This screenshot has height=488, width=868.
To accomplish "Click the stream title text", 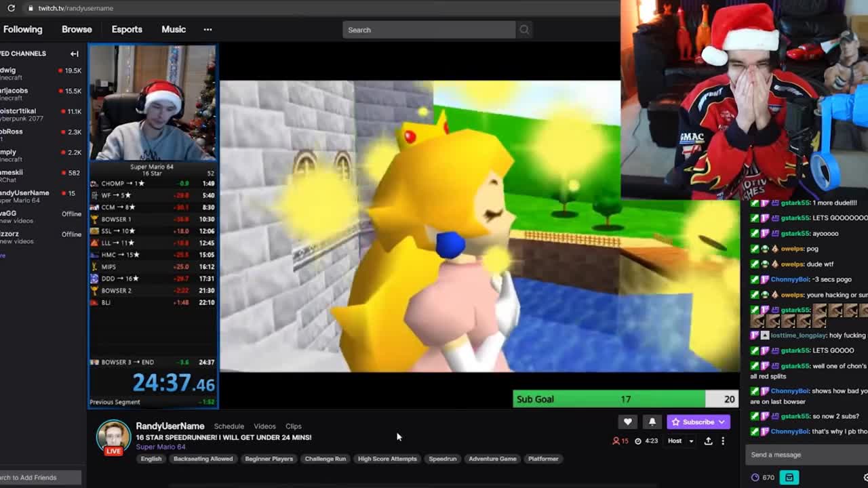I will (x=224, y=437).
